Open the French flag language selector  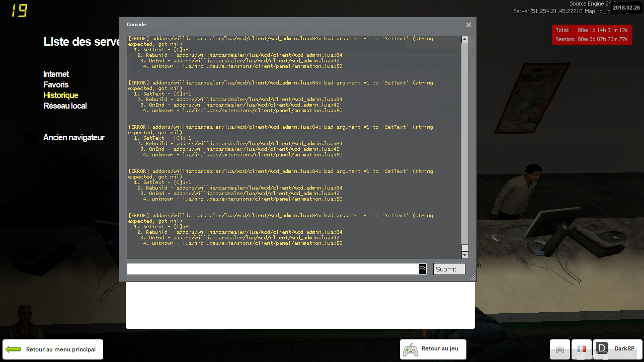(582, 349)
